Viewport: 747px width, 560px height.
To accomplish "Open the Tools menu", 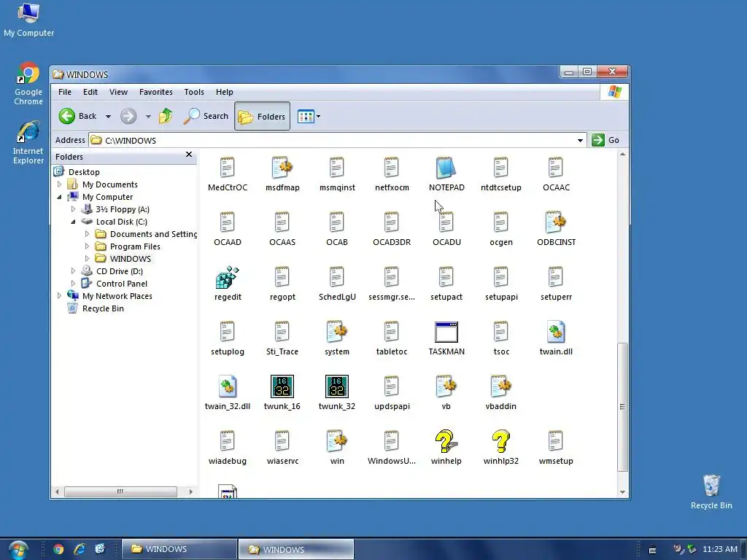I will click(194, 92).
